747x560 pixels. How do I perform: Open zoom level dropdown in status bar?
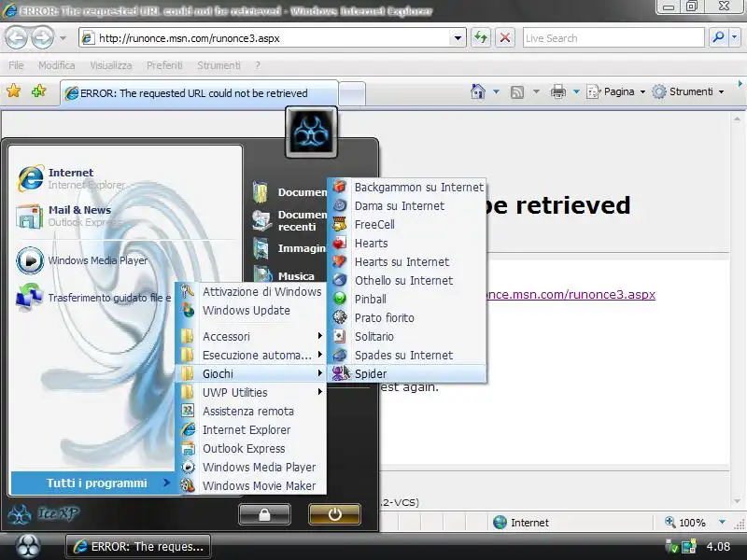pos(722,523)
